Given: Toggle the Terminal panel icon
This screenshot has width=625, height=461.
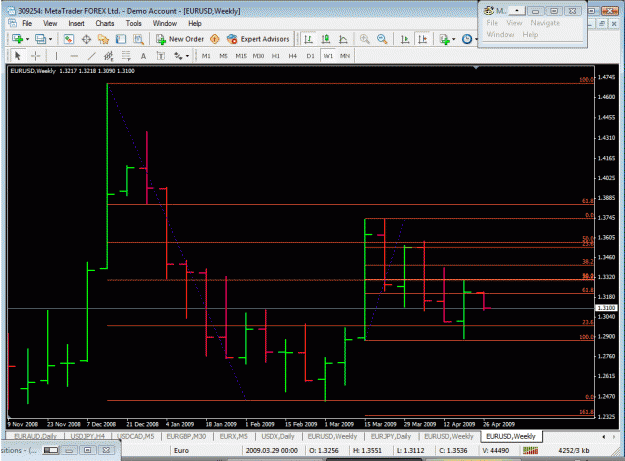Looking at the screenshot, I should point(121,39).
